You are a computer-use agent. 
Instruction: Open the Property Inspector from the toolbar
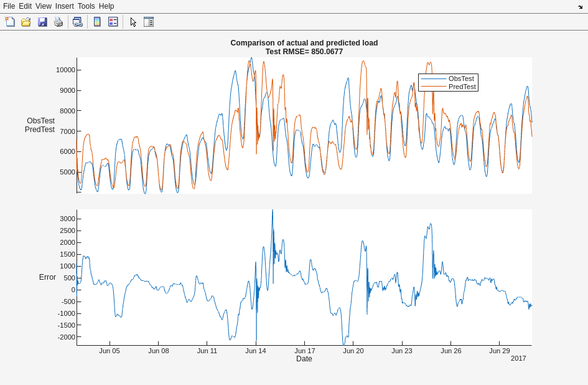click(149, 22)
